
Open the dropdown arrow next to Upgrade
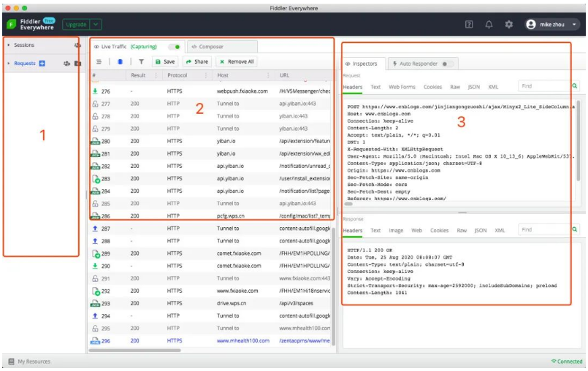point(96,24)
